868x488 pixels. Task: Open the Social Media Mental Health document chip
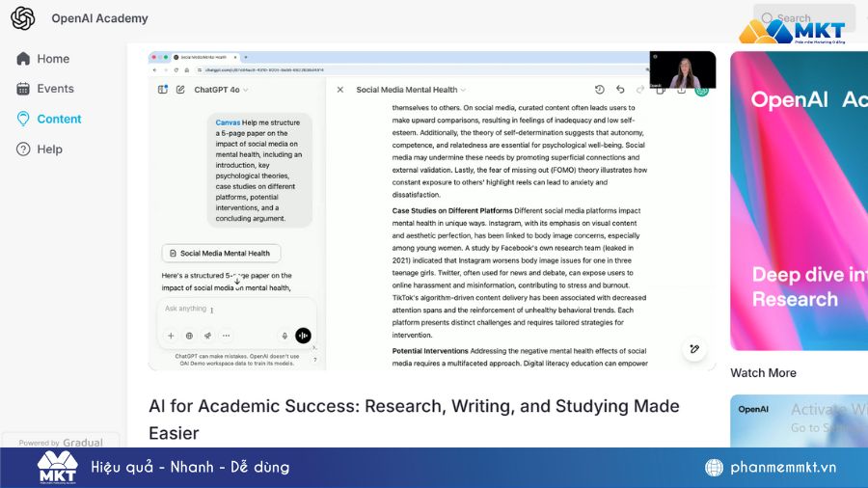pyautogui.click(x=222, y=253)
